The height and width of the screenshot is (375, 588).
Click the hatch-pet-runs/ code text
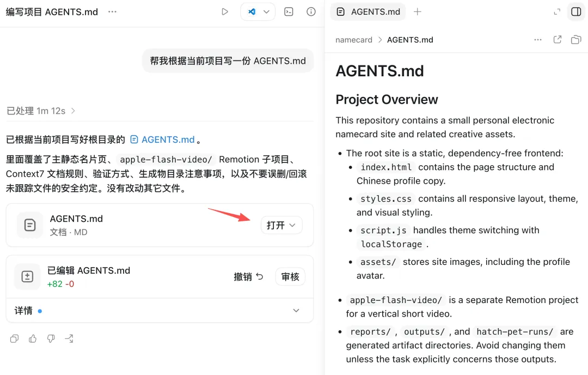tap(514, 332)
